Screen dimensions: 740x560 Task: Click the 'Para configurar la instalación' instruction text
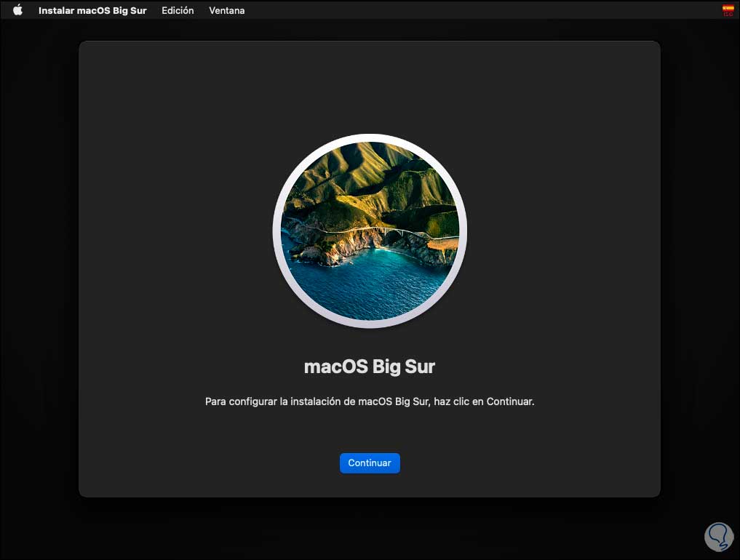pos(370,401)
